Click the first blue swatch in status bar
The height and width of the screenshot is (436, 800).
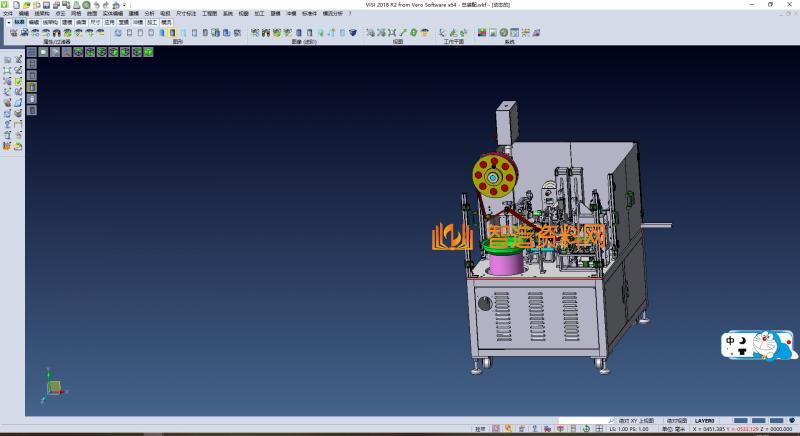(x=741, y=421)
